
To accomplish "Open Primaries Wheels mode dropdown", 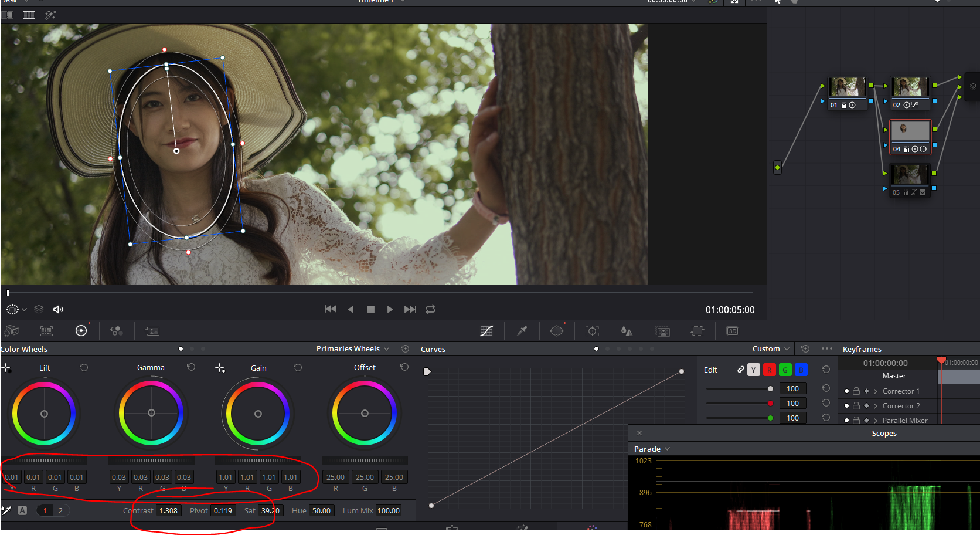I will pos(352,348).
